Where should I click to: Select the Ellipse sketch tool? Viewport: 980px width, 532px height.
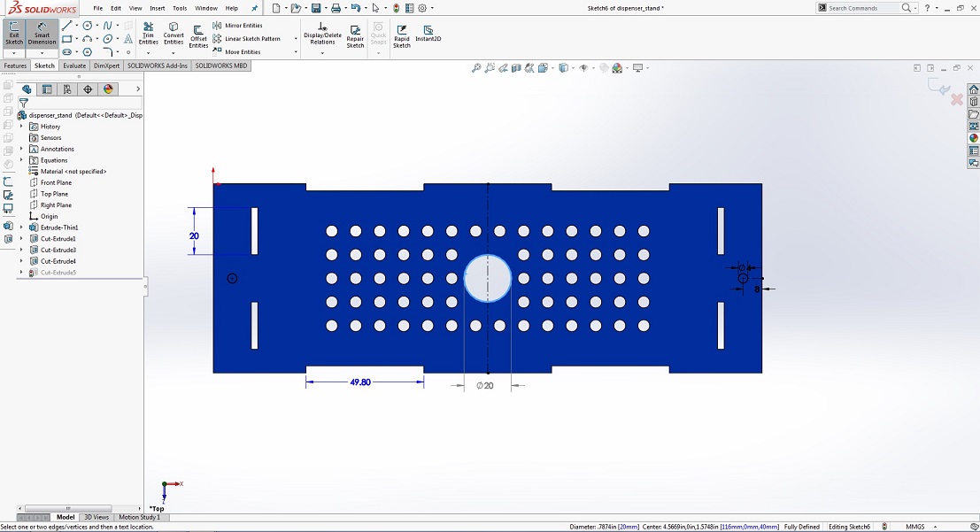(x=107, y=39)
